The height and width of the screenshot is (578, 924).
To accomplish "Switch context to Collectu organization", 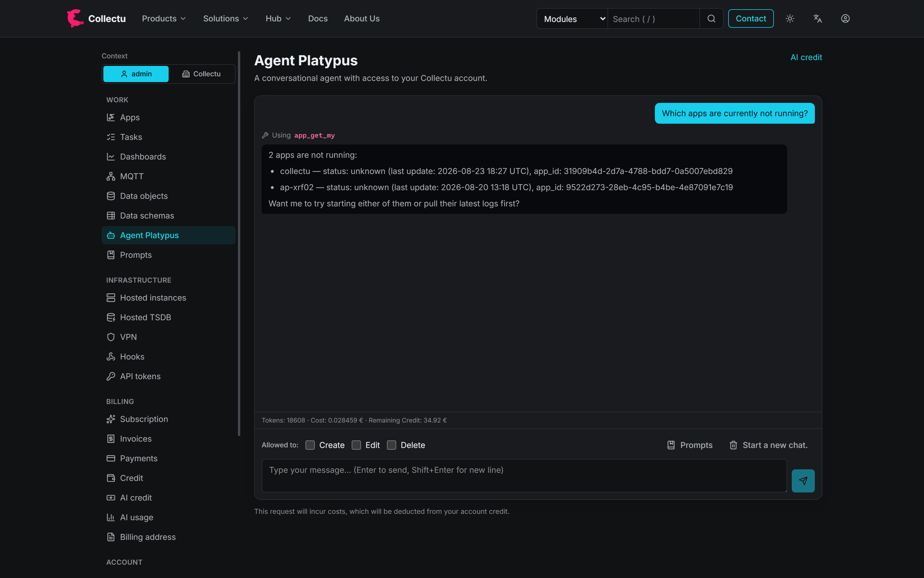I will (x=202, y=74).
